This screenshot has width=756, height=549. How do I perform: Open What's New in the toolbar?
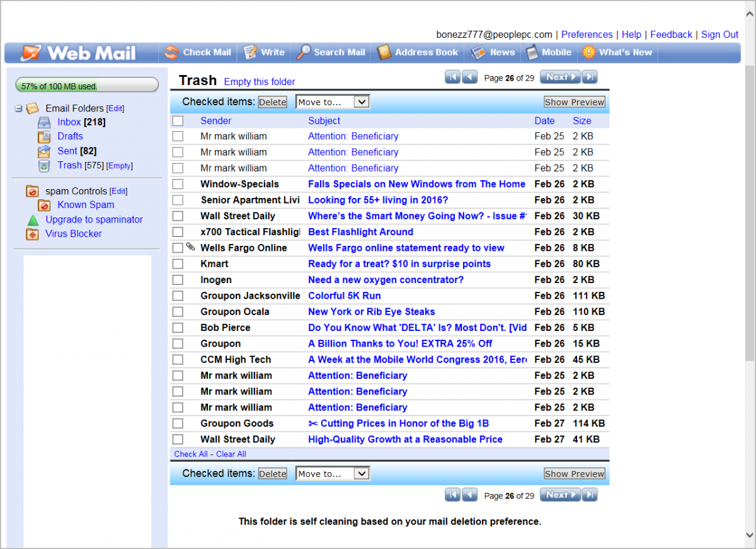617,52
